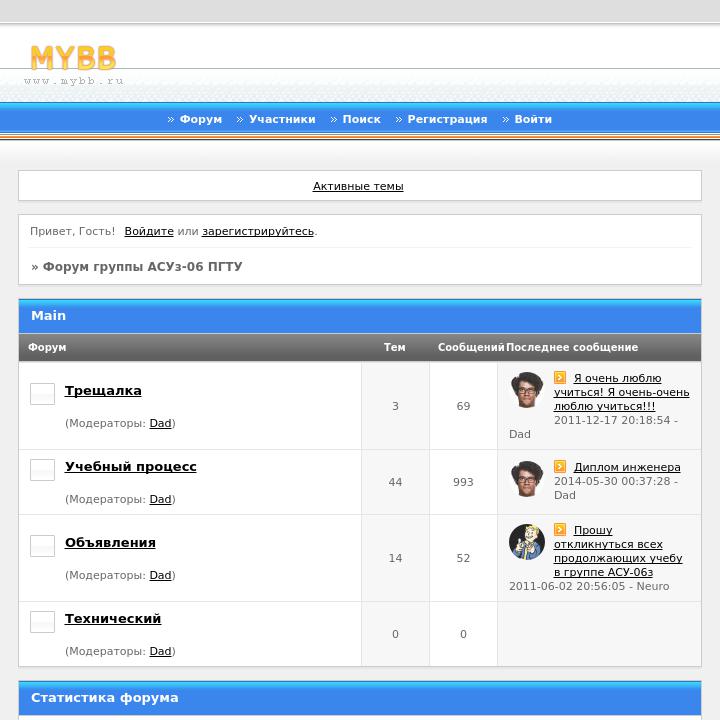This screenshot has width=720, height=720.
Task: Click timestamp 2014-05-30 00:37:28
Action: pyautogui.click(x=612, y=481)
